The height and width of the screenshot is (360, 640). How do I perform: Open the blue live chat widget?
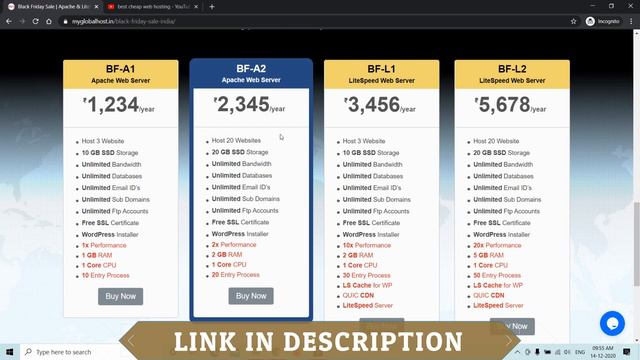pyautogui.click(x=612, y=323)
